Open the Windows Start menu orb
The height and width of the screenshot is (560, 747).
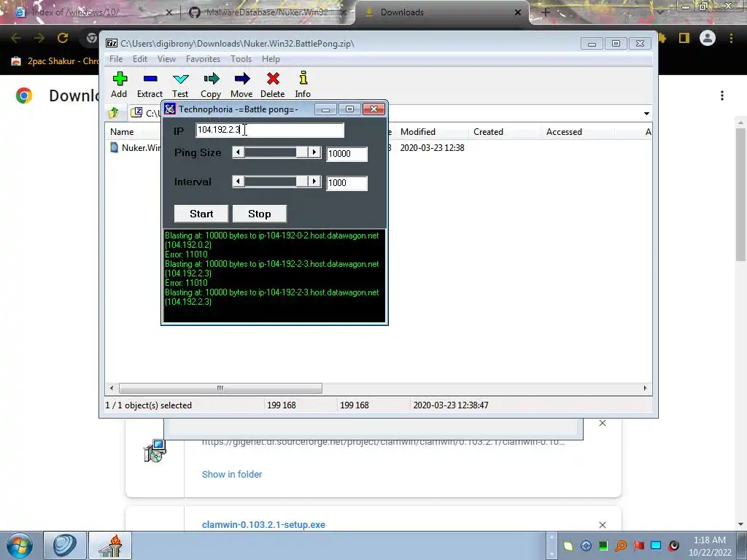click(x=20, y=545)
